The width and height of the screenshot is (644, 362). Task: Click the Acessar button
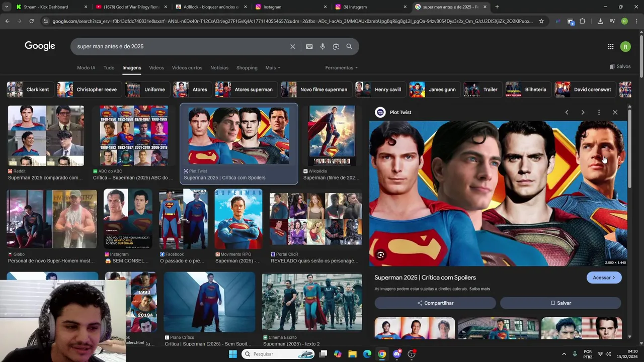pyautogui.click(x=604, y=278)
